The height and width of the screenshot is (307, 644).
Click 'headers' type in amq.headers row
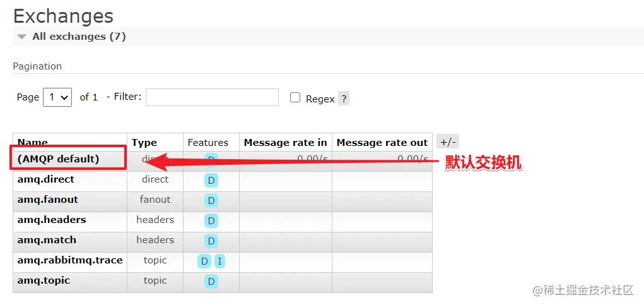tap(155, 220)
